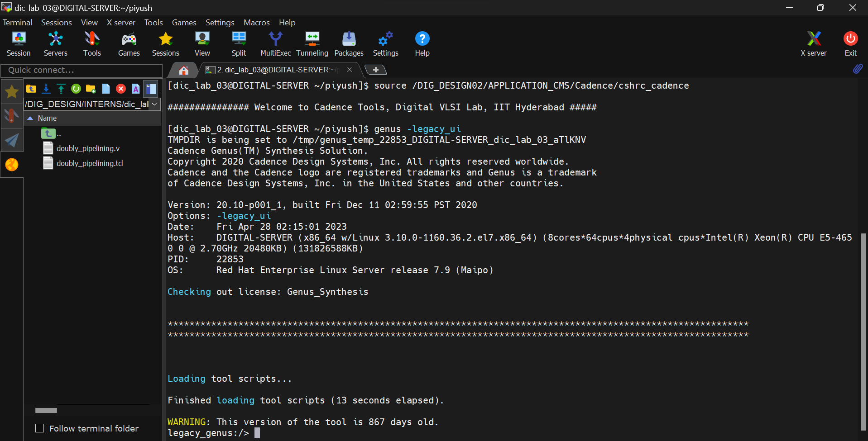Upload a file to the remote server
The height and width of the screenshot is (441, 868).
click(61, 89)
